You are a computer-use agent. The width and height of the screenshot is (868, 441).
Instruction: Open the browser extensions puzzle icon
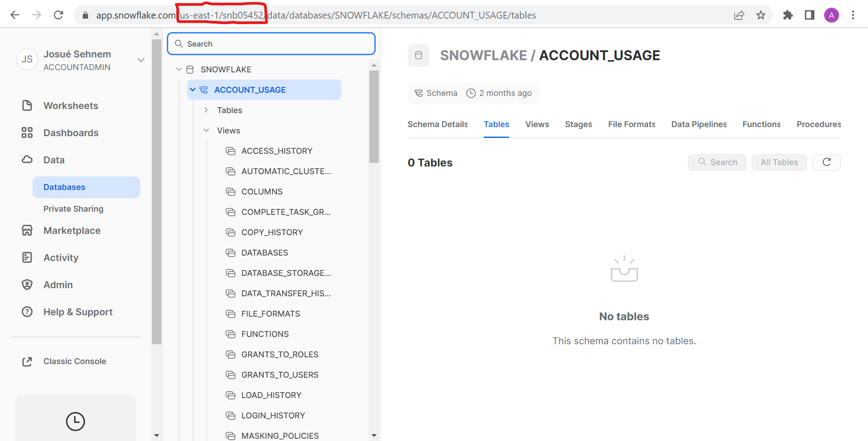(788, 15)
